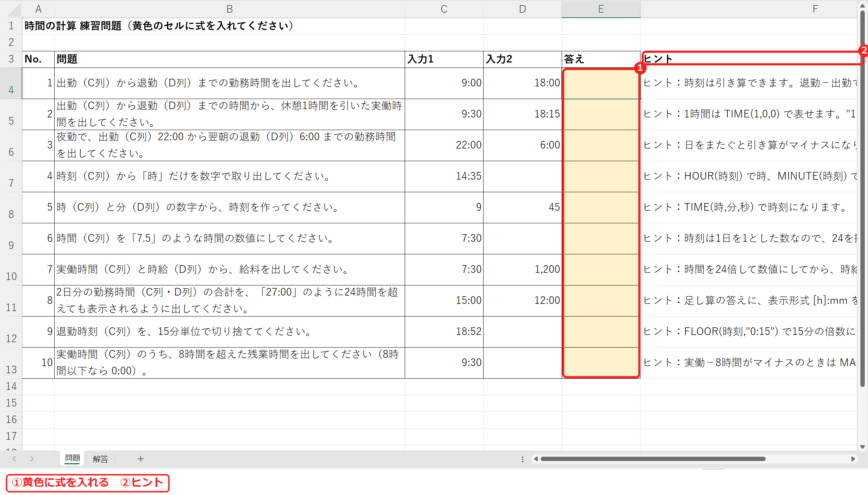Click the title cell 時間の計算 練習問題
Screen dimensions: 868x495
[x=159, y=26]
